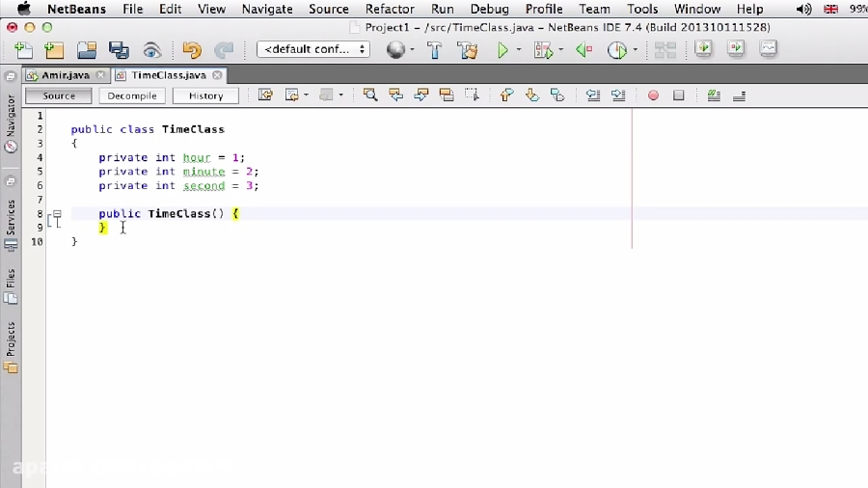Clean and build project icon
The height and width of the screenshot is (488, 868).
[x=467, y=50]
